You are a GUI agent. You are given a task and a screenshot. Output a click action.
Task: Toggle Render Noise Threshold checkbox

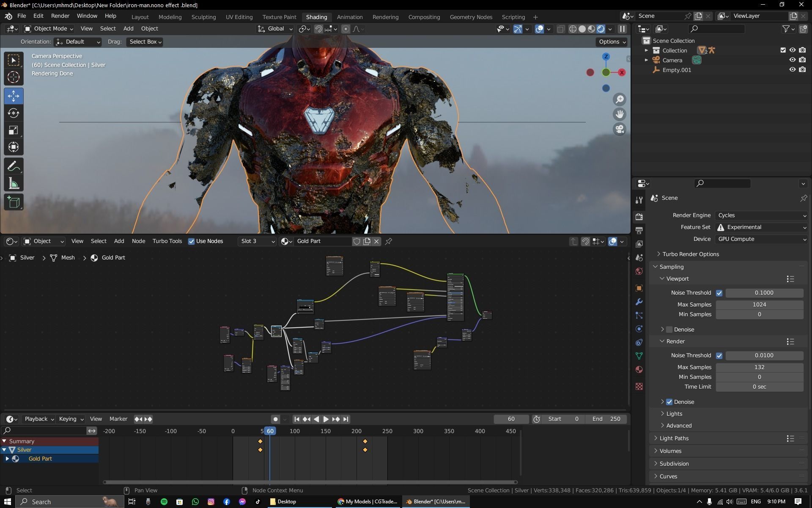click(719, 356)
